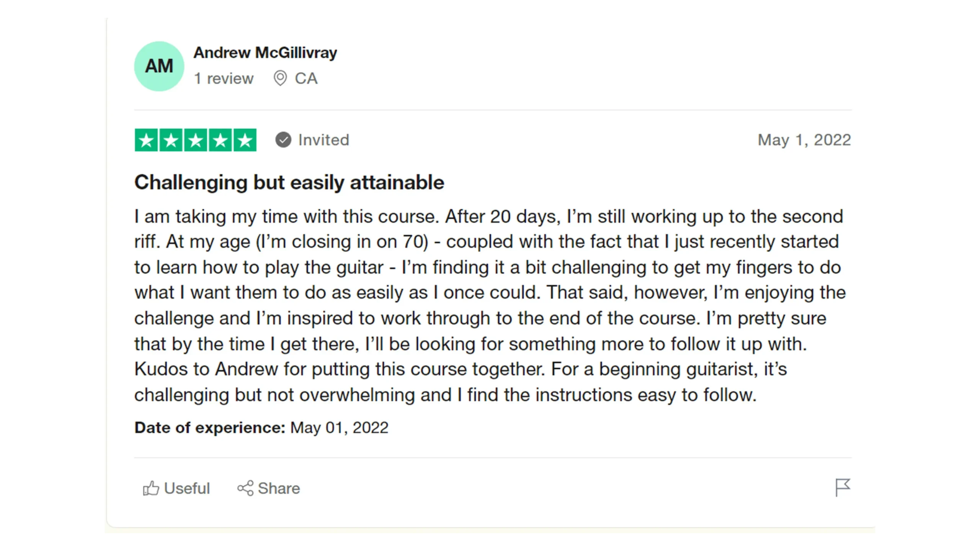
Task: Select the fourth green rating star
Action: pos(220,140)
